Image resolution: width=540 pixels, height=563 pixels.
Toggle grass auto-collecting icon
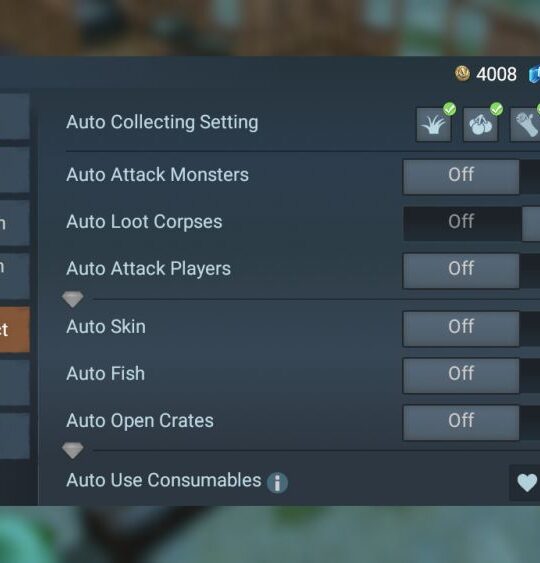[x=433, y=125]
